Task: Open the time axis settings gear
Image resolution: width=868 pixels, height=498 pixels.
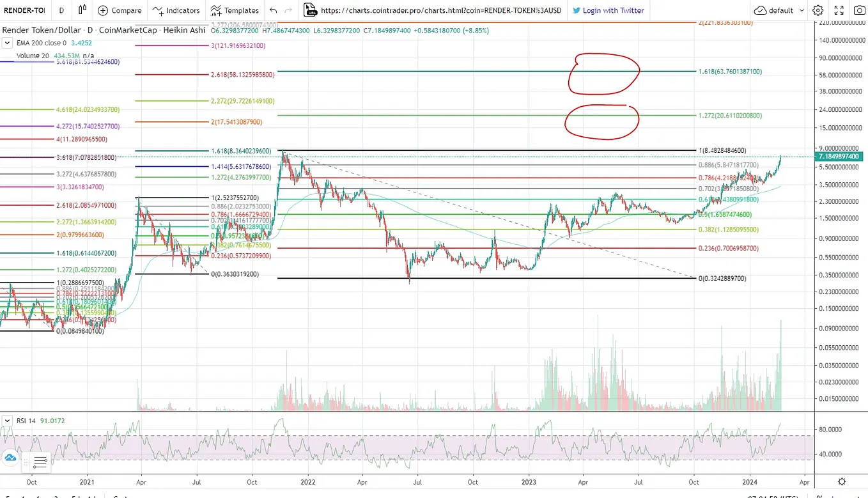Action: point(842,481)
